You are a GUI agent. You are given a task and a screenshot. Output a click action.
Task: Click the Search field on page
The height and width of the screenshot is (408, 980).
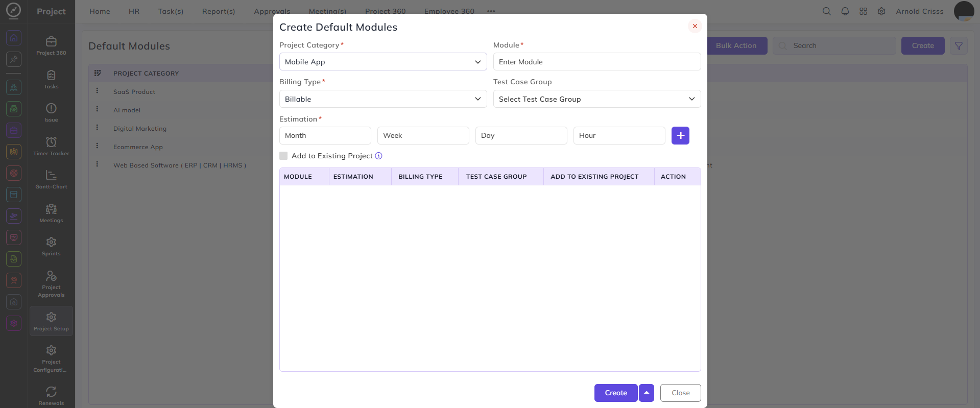click(834, 45)
